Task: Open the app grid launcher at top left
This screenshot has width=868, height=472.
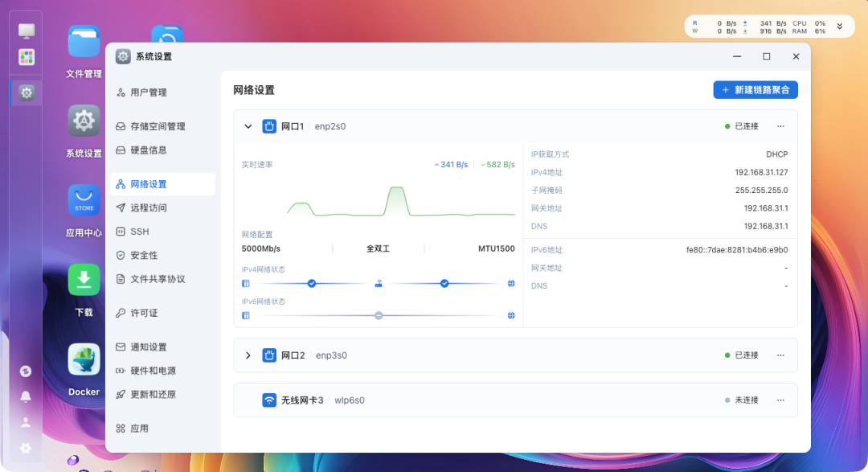Action: 25,56
